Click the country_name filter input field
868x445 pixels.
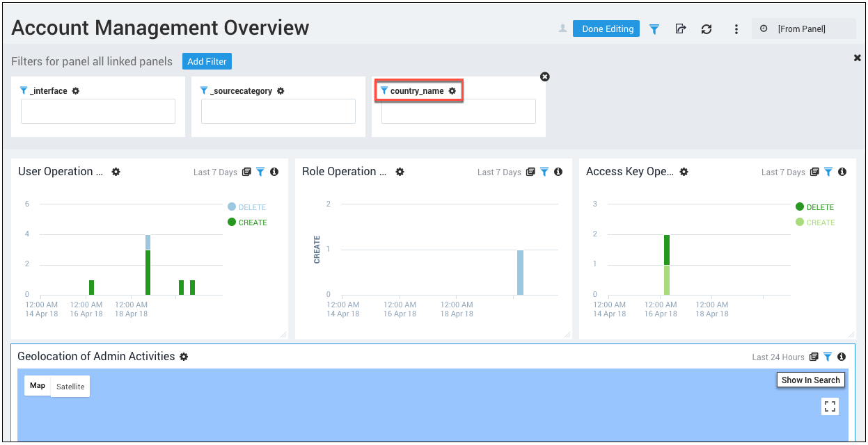458,111
